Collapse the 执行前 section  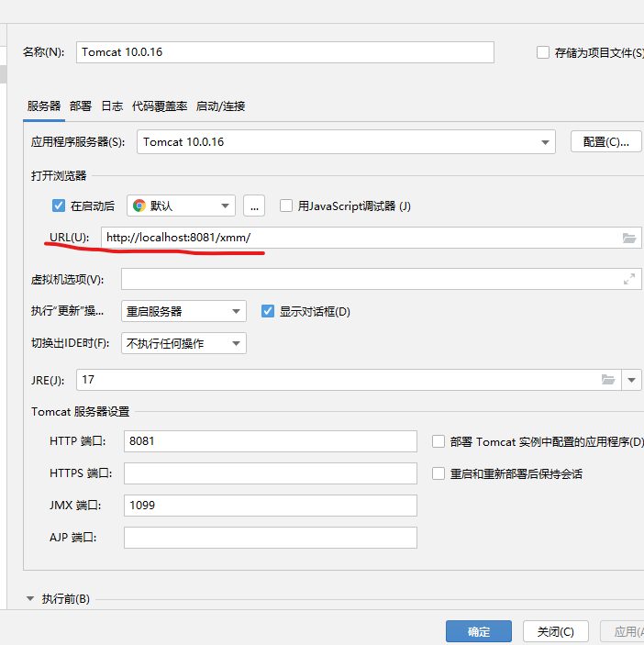tap(30, 599)
